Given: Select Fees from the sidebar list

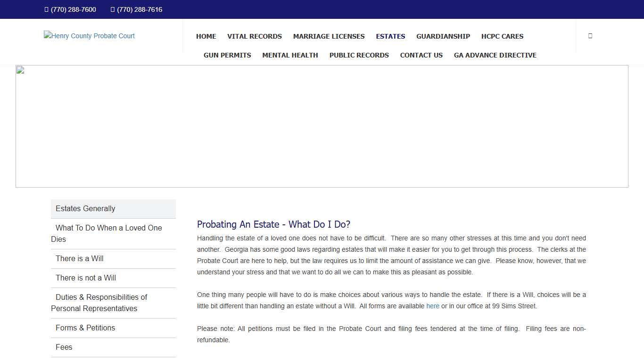Looking at the screenshot, I should coord(64,347).
